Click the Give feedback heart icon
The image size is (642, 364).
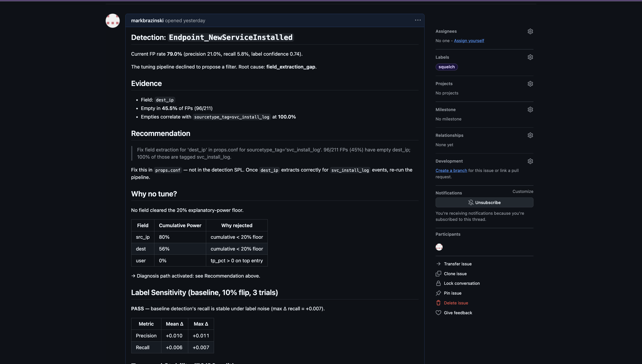click(x=438, y=313)
